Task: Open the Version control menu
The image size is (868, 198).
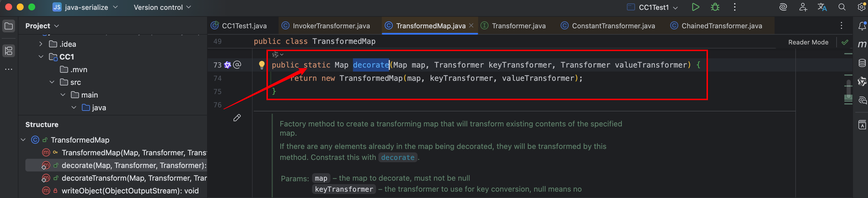Action: pos(162,8)
